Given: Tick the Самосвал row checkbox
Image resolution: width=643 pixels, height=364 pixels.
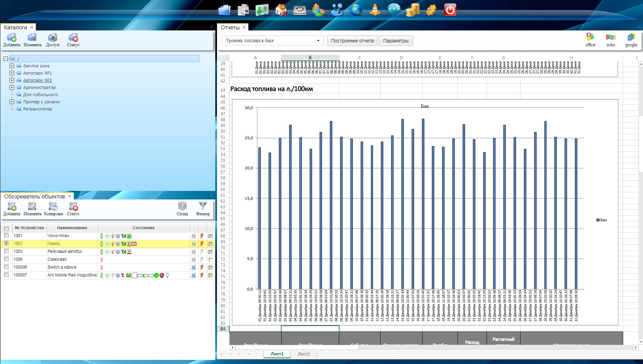Looking at the screenshot, I should [6, 259].
